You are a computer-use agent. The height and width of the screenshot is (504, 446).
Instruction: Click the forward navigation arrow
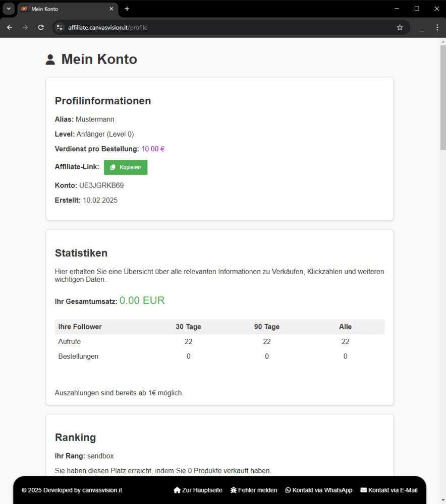pyautogui.click(x=25, y=27)
